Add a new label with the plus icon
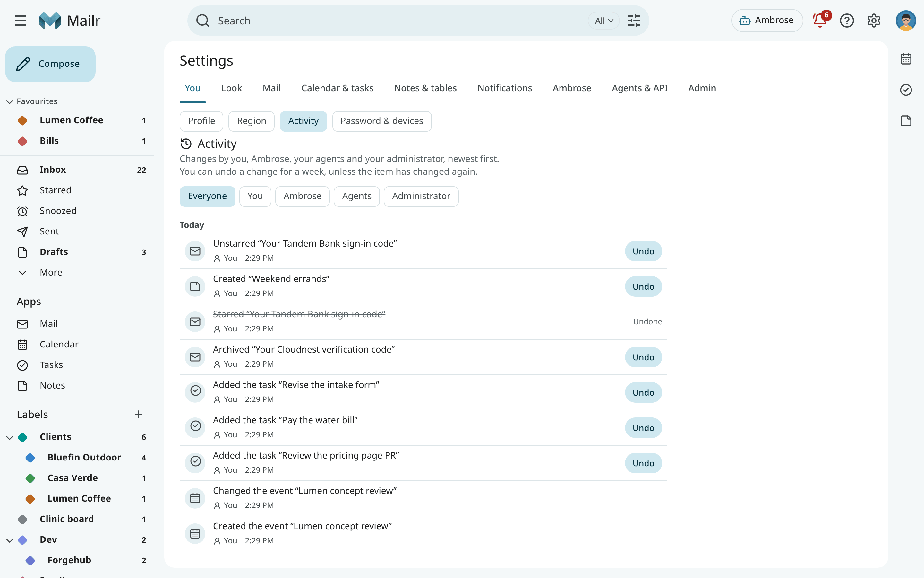The height and width of the screenshot is (578, 924). [x=139, y=414]
